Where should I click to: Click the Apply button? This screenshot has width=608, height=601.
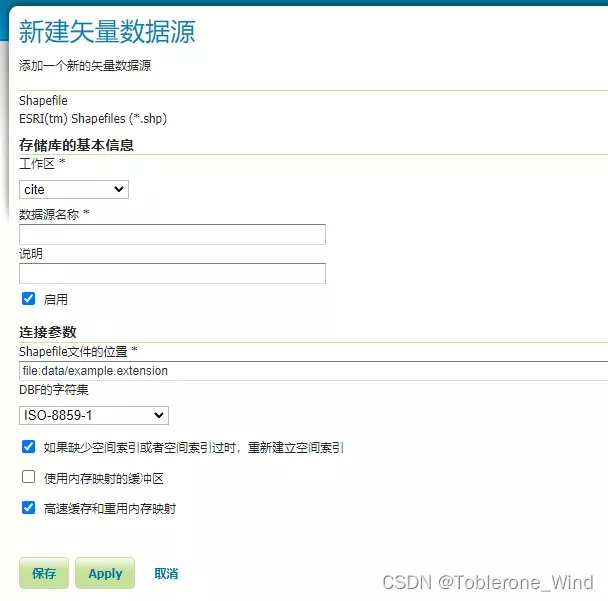(x=105, y=573)
